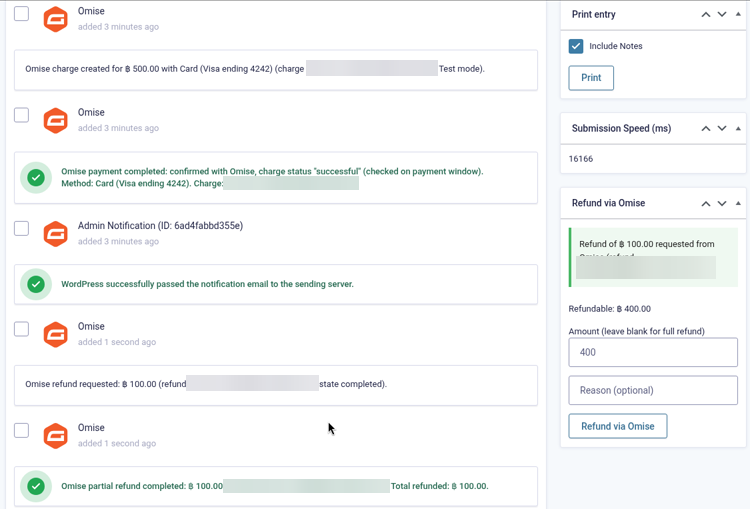The height and width of the screenshot is (509, 750).
Task: Click Omise avatar icon on refund requested note
Action: click(x=55, y=334)
